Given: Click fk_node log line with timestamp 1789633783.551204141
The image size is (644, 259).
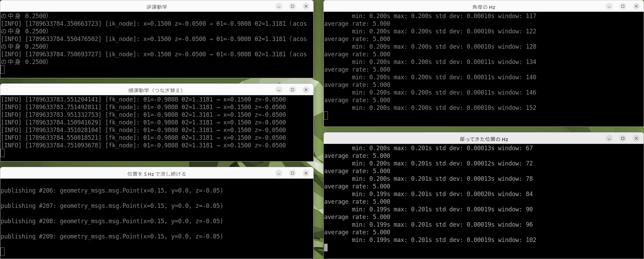Looking at the screenshot, I should pos(143,99).
